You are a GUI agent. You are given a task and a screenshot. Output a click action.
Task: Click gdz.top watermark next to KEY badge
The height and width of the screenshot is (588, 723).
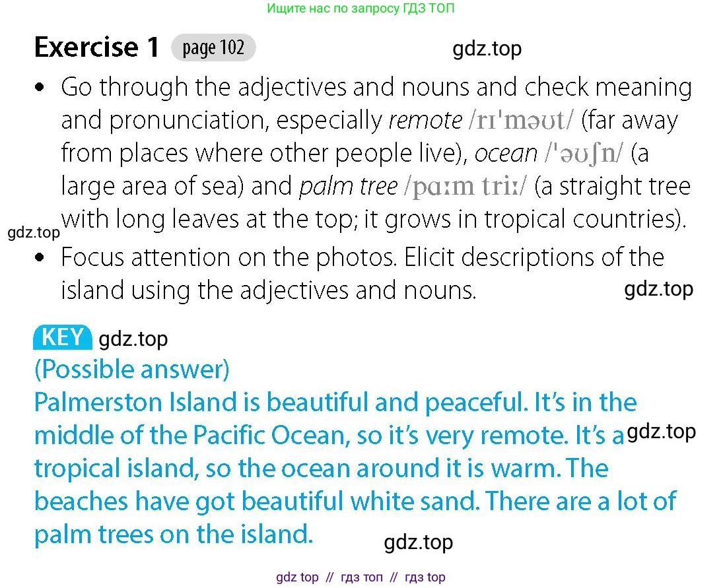[133, 340]
